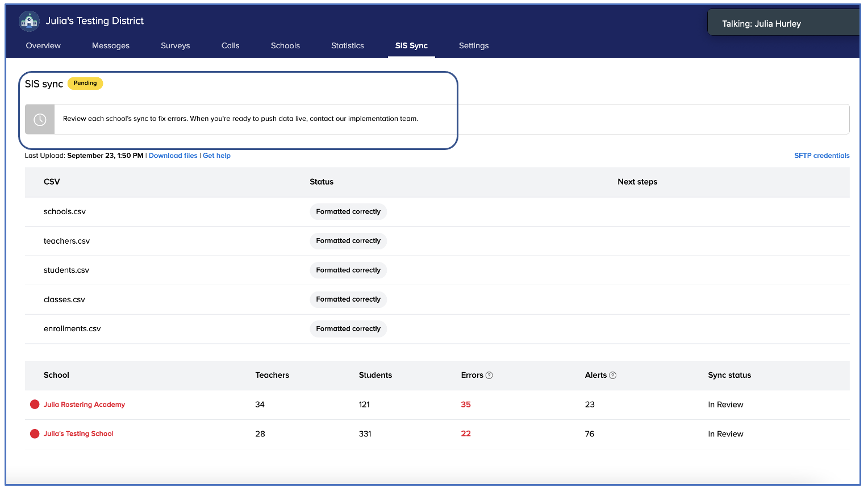Open Julia Rostering Academy school link
The height and width of the screenshot is (492, 868).
pos(84,405)
